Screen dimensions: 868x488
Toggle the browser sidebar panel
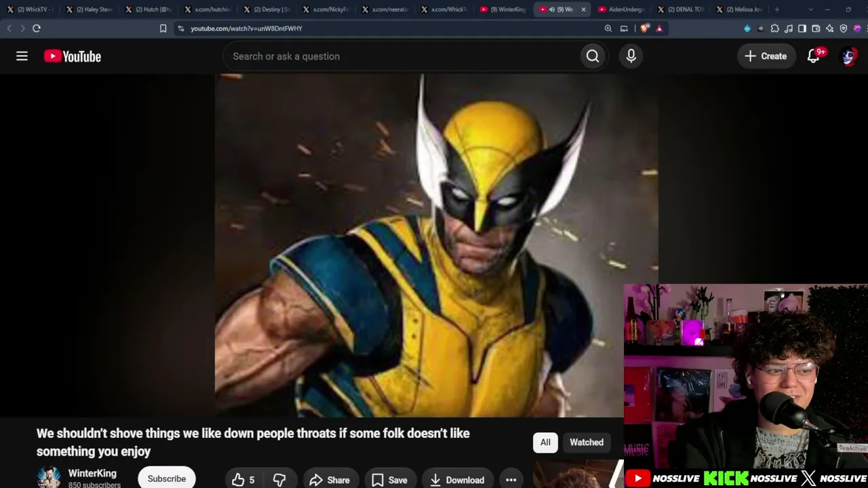click(x=802, y=28)
